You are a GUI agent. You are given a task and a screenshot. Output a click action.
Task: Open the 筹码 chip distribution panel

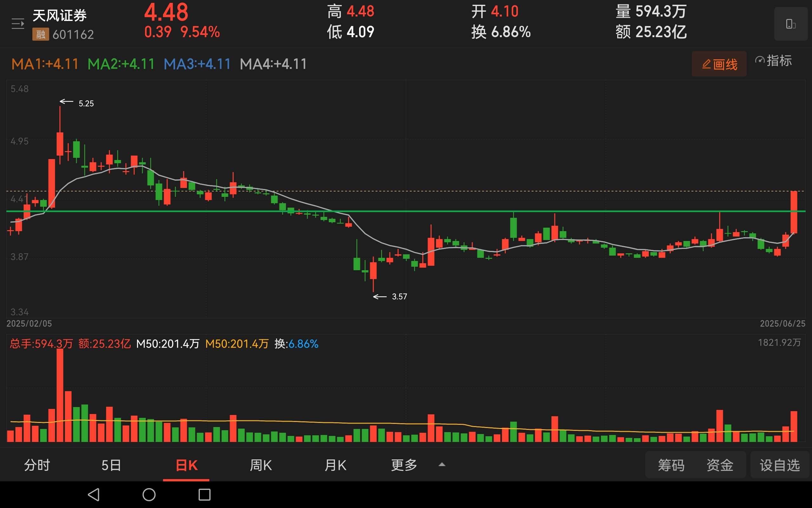(x=671, y=465)
